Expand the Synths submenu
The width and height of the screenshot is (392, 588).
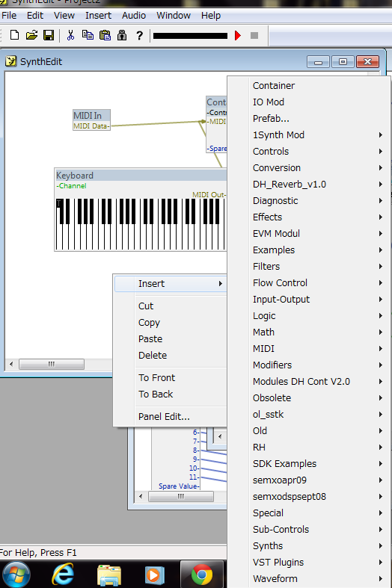(309, 546)
